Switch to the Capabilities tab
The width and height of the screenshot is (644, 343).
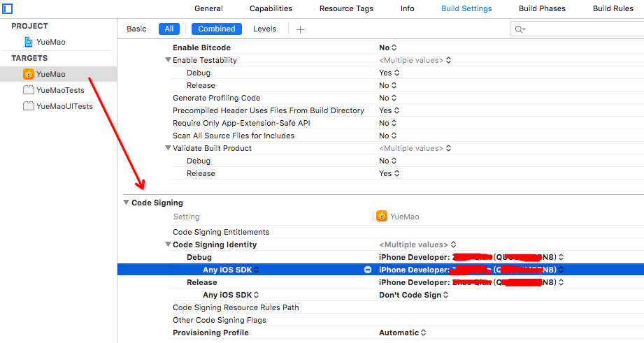271,8
